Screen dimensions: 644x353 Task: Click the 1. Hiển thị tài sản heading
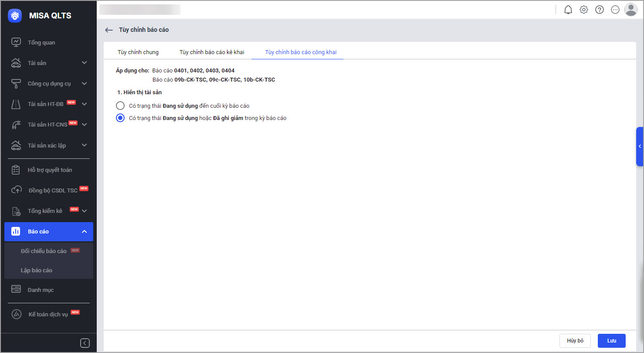(x=139, y=93)
